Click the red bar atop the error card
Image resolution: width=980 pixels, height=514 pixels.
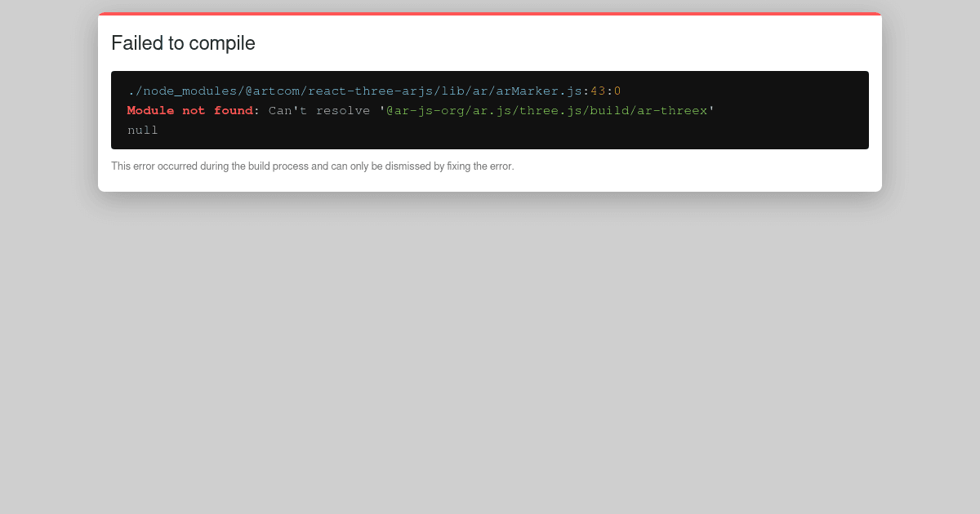[x=490, y=14]
